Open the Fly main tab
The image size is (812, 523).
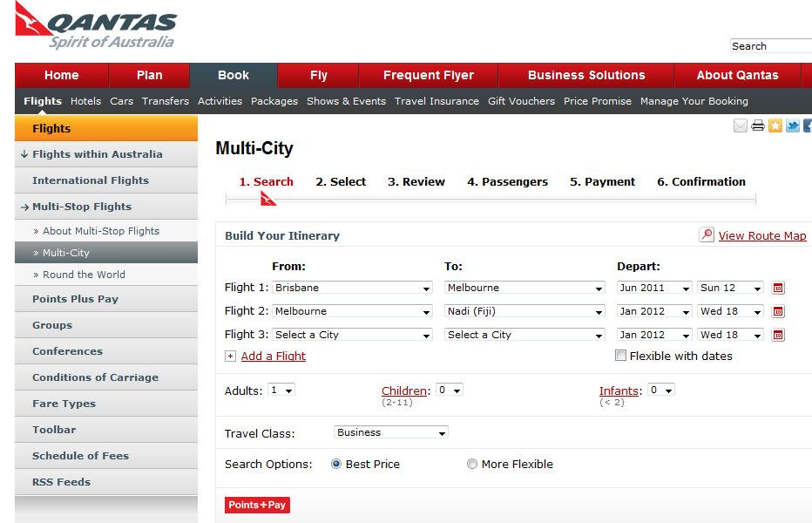point(319,75)
